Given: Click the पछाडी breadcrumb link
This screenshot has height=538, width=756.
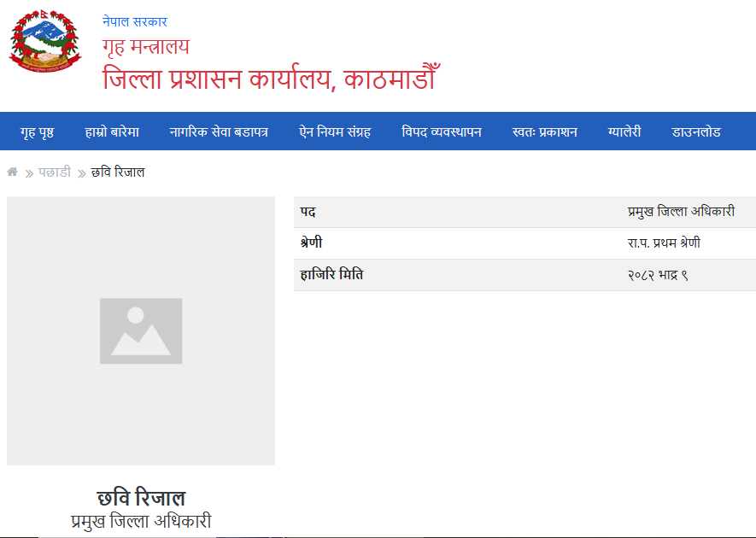Looking at the screenshot, I should [56, 172].
